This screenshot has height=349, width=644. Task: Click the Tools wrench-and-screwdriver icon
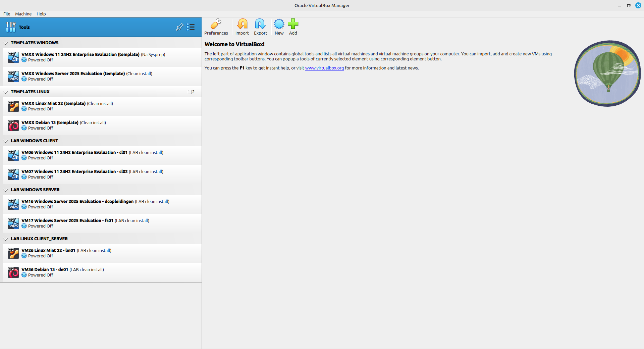[11, 27]
